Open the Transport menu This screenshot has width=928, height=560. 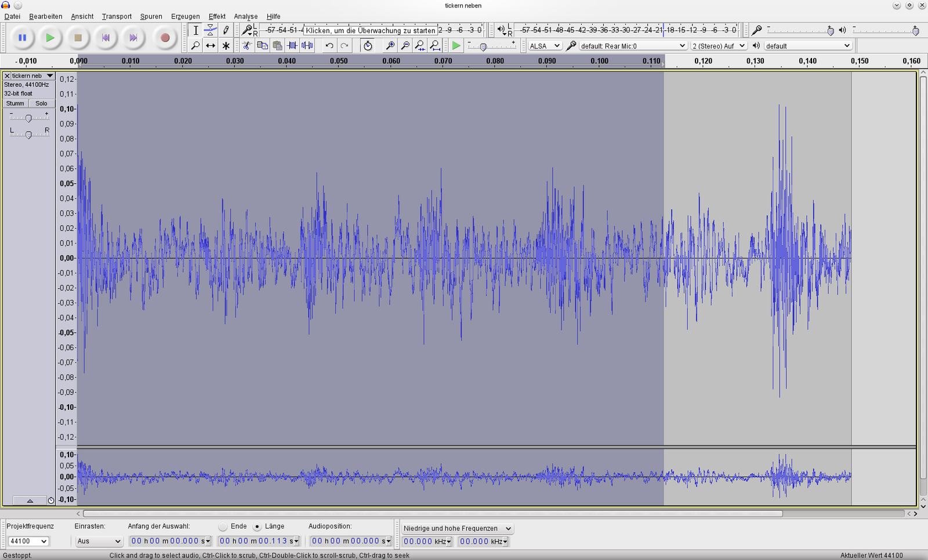(117, 16)
